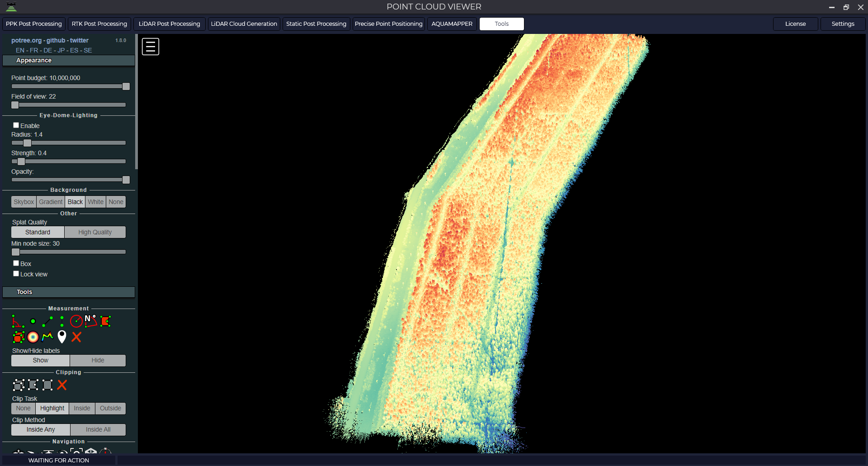Collapse the Tools section header

69,292
